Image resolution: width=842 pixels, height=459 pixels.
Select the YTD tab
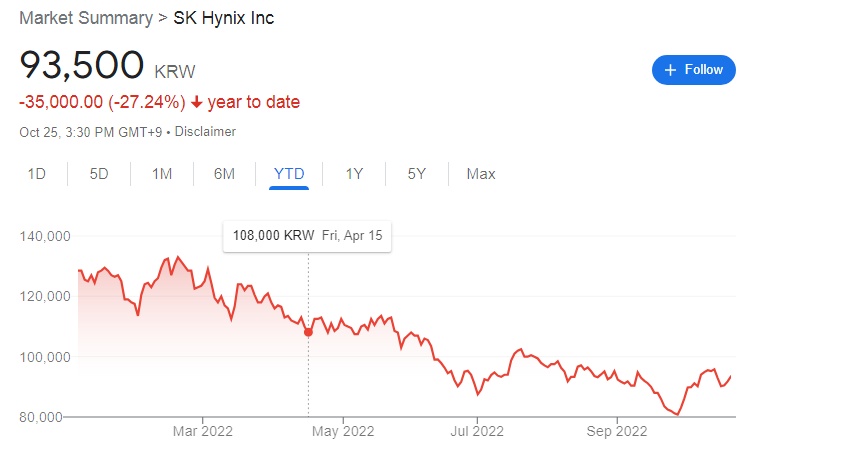coord(289,174)
